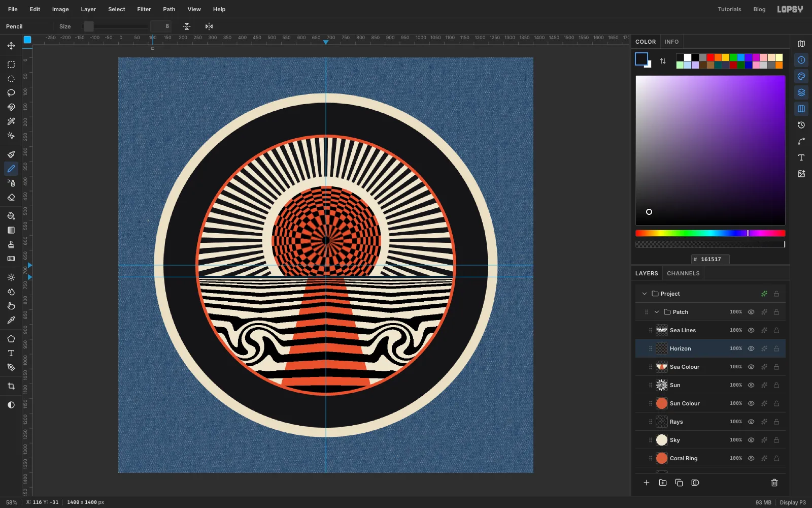Hide the Rays layer
The image size is (812, 508).
pyautogui.click(x=751, y=422)
